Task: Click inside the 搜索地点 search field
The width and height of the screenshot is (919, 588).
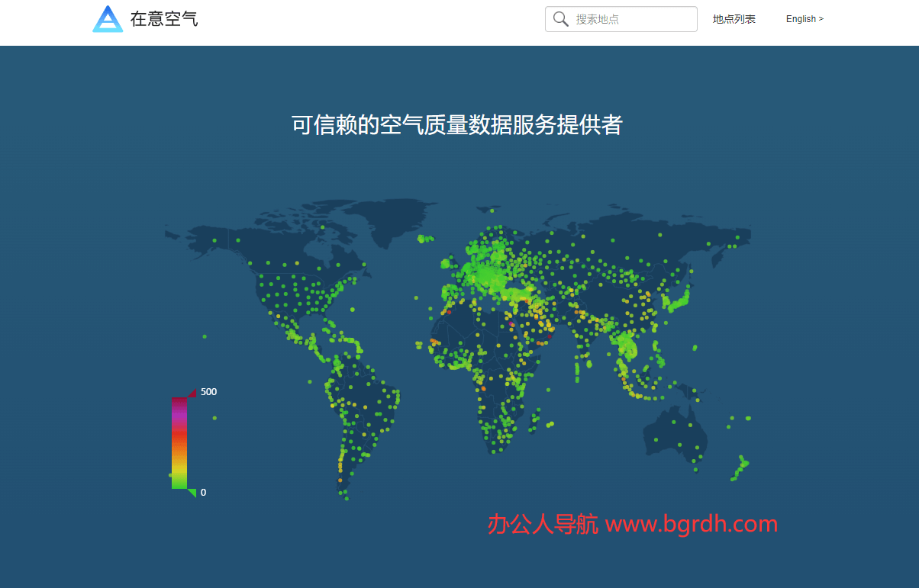Action: 626,18
